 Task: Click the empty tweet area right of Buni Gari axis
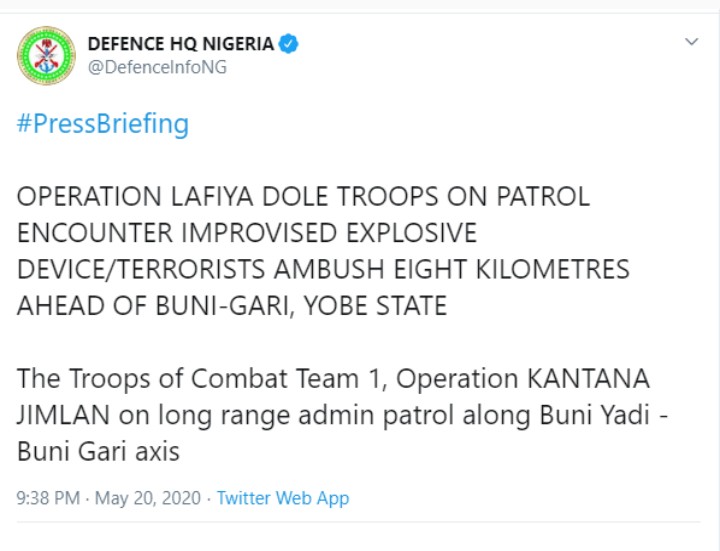pos(440,452)
